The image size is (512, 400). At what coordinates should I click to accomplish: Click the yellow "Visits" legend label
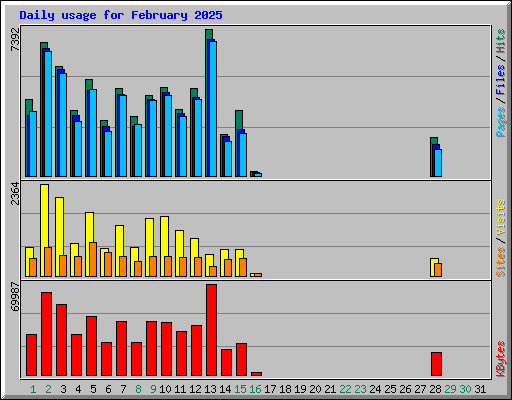tap(500, 217)
